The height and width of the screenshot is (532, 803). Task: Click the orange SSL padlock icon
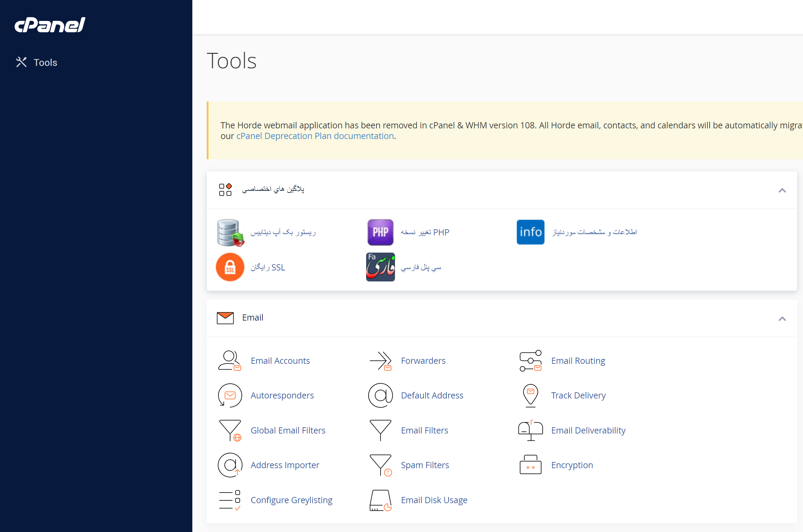(230, 267)
